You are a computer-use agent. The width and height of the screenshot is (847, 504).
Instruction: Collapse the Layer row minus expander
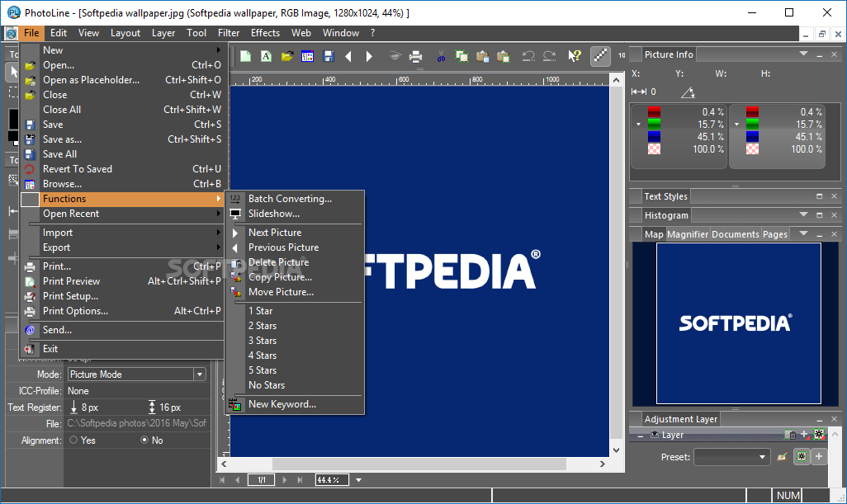640,436
